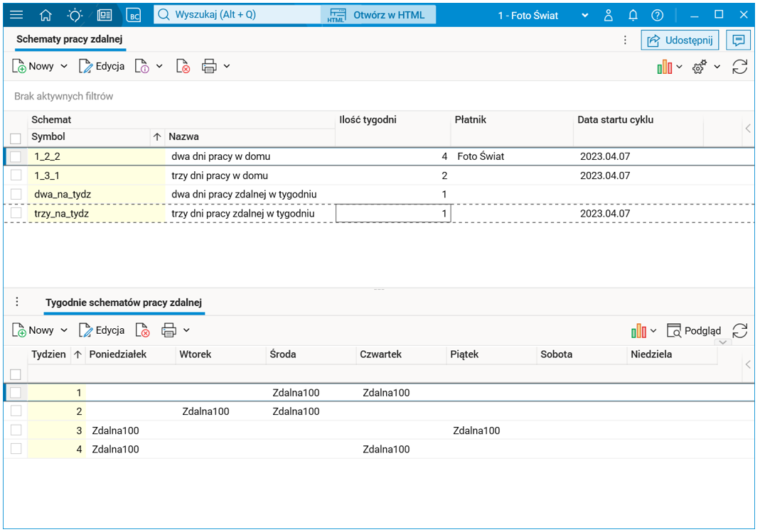Image resolution: width=760 pixels, height=532 pixels.
Task: Select the Schematy pracy zdalnej tab
Action: click(x=70, y=40)
